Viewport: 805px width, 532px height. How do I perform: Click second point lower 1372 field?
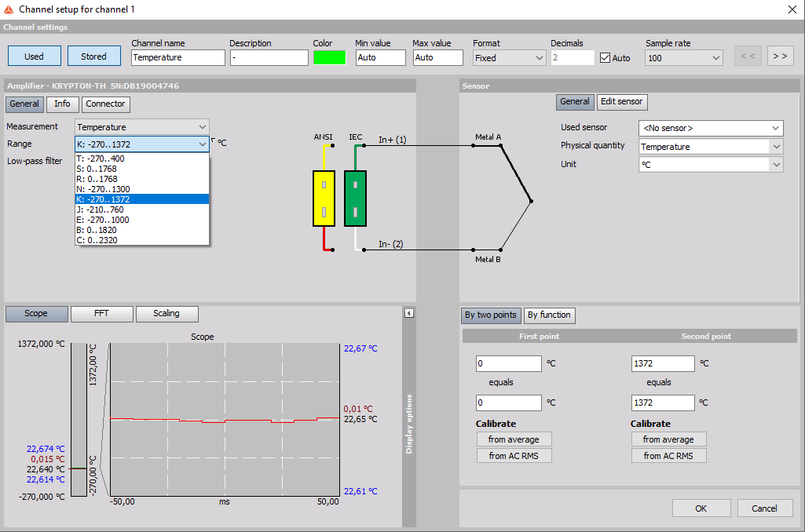click(x=664, y=403)
